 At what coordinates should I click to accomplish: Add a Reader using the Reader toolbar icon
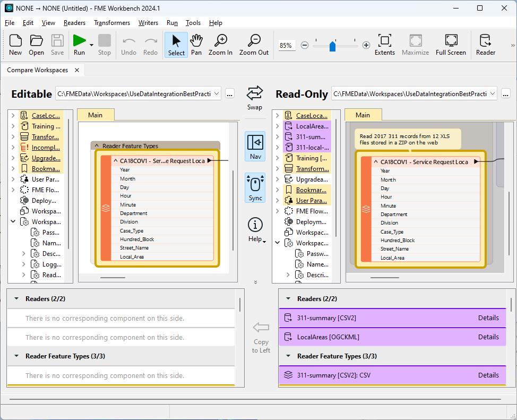pyautogui.click(x=485, y=45)
